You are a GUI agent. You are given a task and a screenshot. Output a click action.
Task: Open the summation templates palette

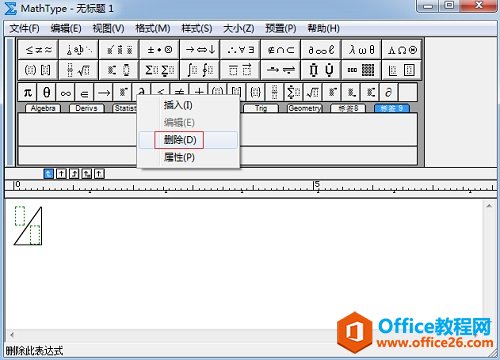point(159,70)
